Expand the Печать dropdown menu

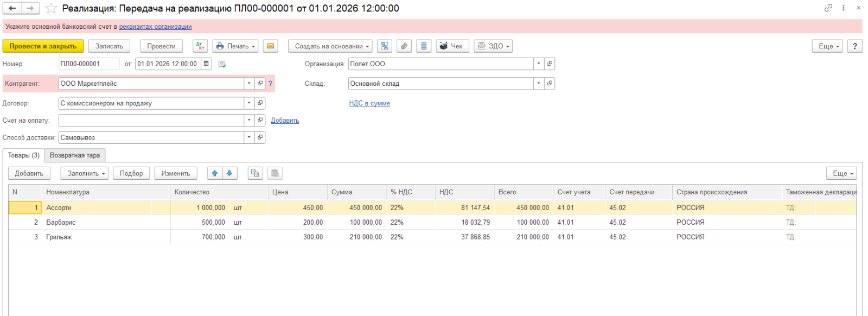pos(235,46)
